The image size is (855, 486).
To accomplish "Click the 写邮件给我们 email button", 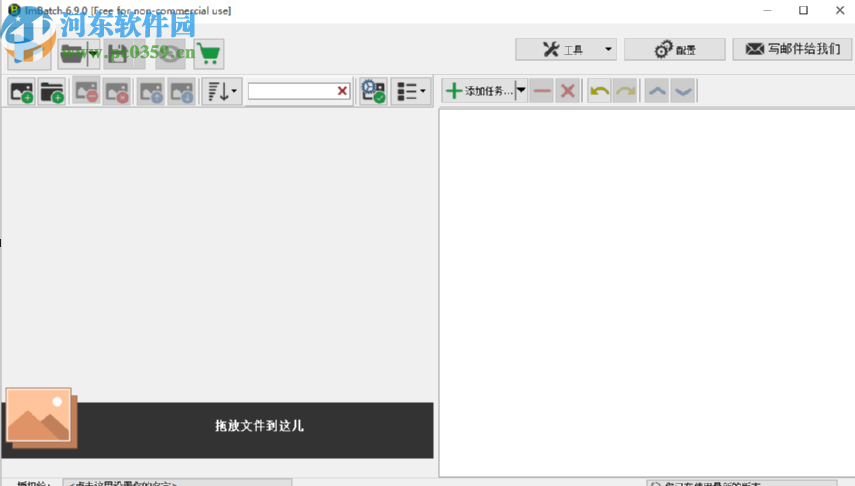I will tap(792, 50).
